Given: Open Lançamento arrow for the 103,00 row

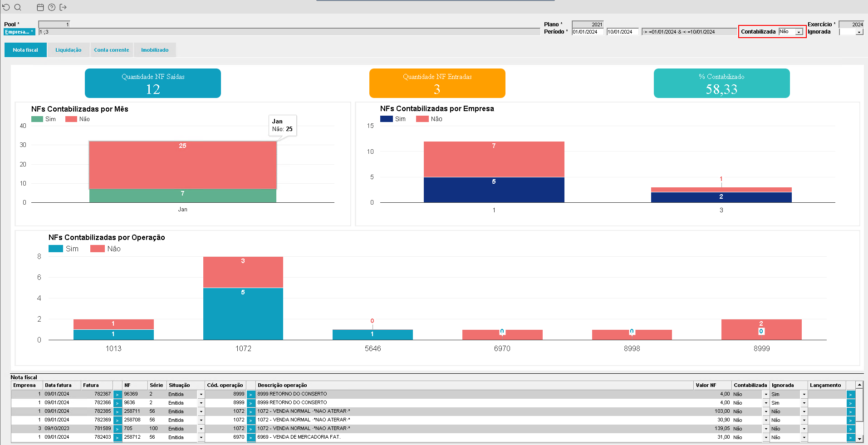Looking at the screenshot, I should tap(851, 411).
